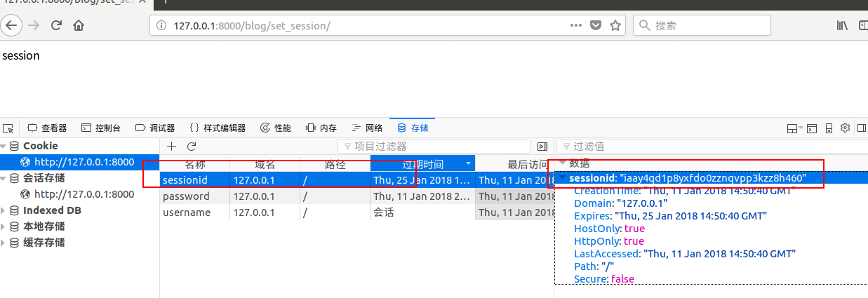
Task: Toggle the cookie details sidebar pane
Action: (x=542, y=147)
